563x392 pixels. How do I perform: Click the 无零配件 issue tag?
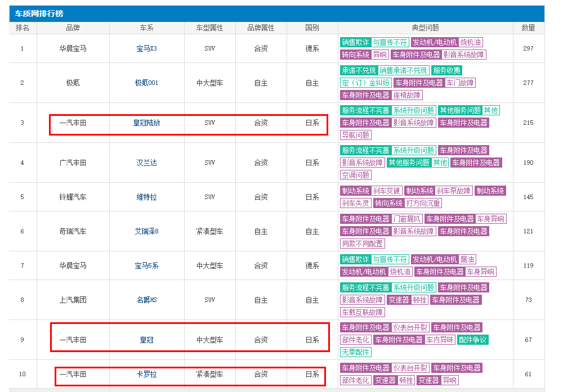[x=356, y=352]
